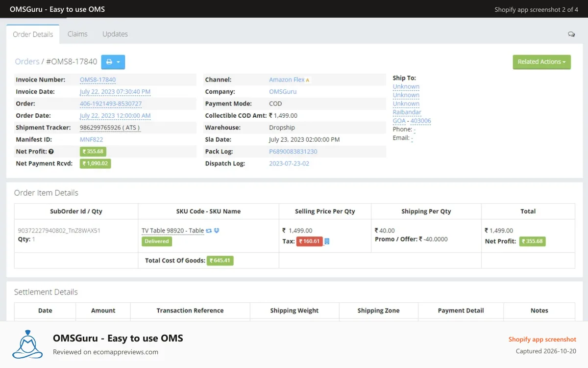Click the green Delivered status badge
This screenshot has height=368, width=588.
click(157, 241)
